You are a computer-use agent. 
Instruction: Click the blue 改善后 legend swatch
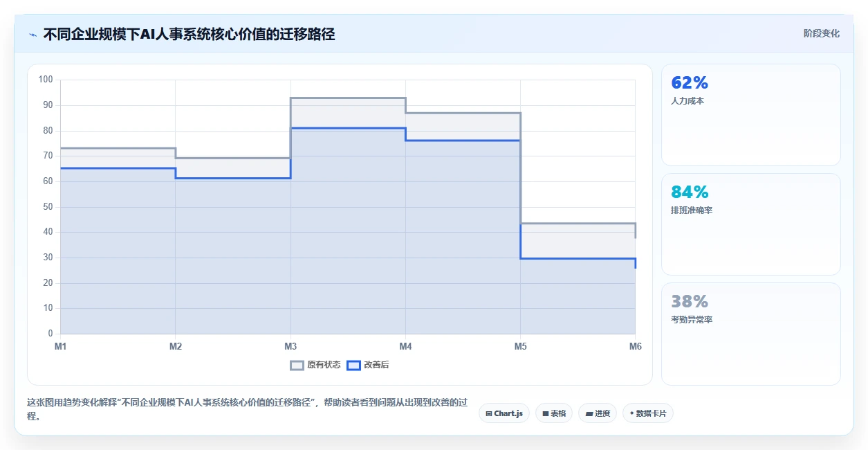(353, 365)
